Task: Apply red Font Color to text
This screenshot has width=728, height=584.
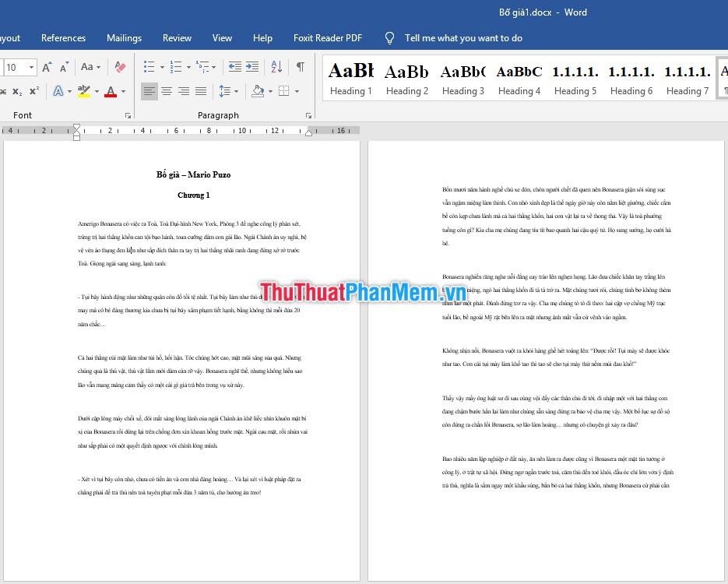Action: (x=110, y=90)
